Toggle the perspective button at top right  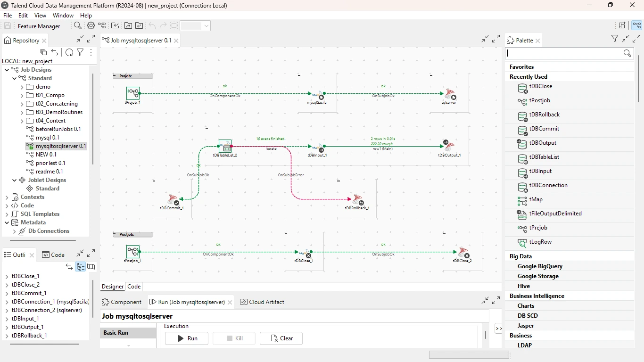[637, 25]
